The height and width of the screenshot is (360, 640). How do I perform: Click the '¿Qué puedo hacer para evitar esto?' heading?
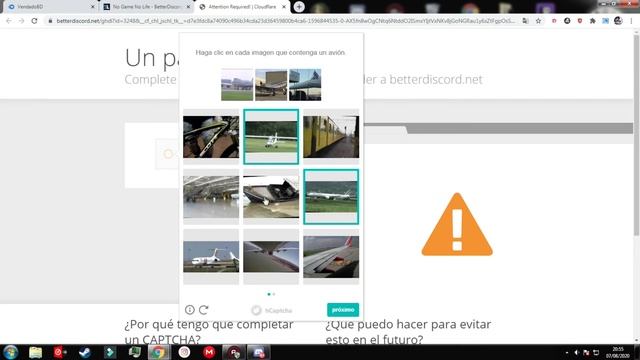pos(408,332)
